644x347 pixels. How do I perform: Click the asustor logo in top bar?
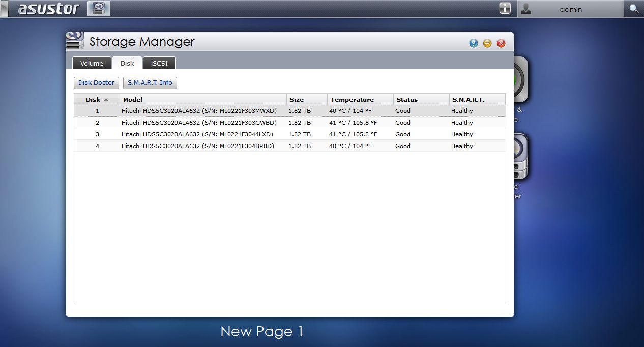(49, 9)
